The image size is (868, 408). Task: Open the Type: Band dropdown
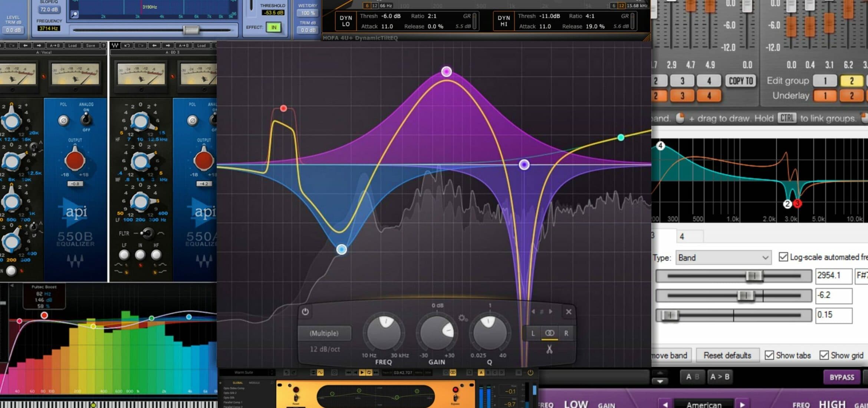(723, 257)
